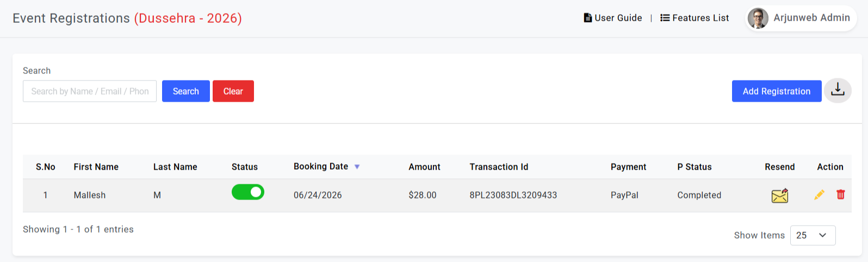Open the Show Items dropdown
The height and width of the screenshot is (262, 868).
[813, 235]
